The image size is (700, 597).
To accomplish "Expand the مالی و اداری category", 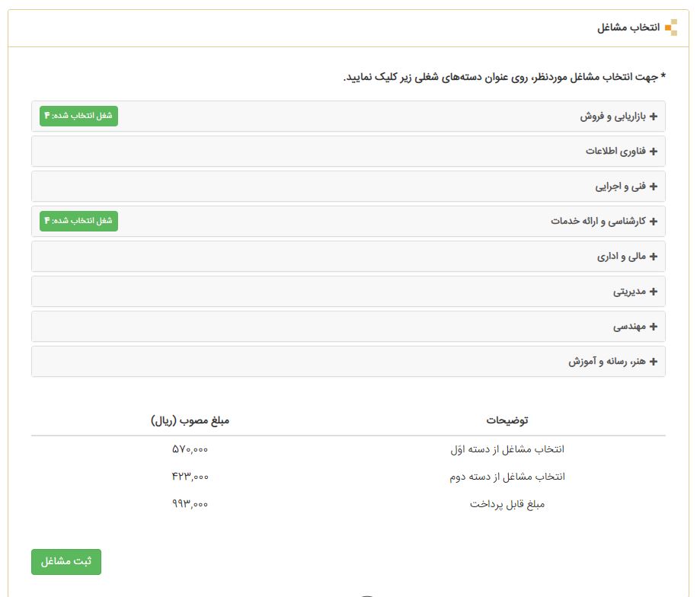I will 348,256.
